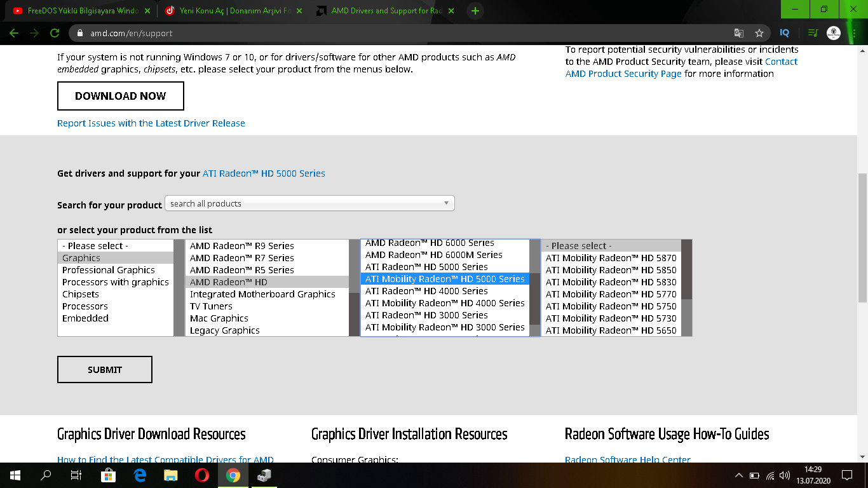Open the ATI Radeon HD 5000 Series link
Viewport: 868px width, 488px height.
pos(264,173)
